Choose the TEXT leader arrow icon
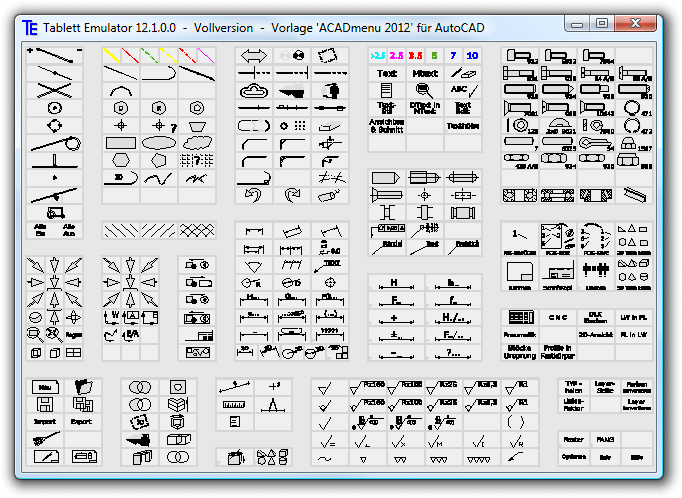 coord(330,266)
